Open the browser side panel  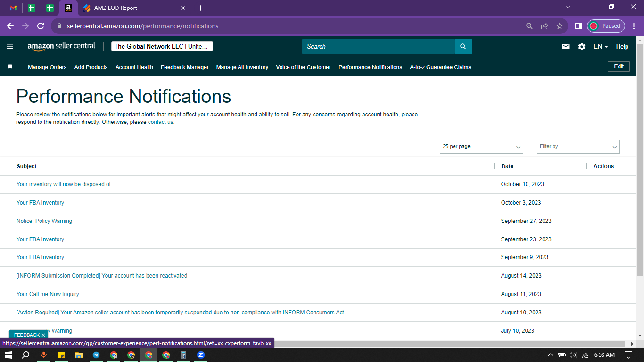pyautogui.click(x=578, y=26)
